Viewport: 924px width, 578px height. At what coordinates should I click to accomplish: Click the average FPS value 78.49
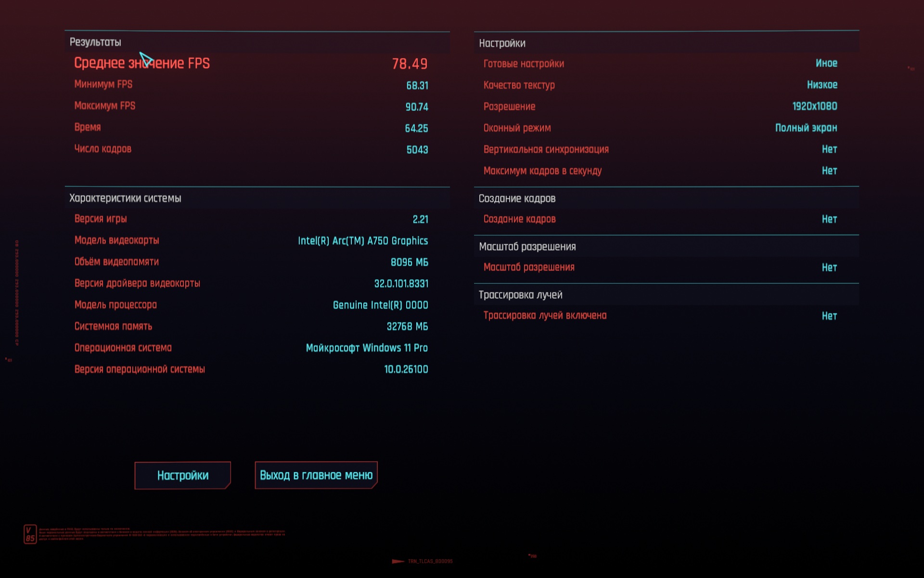pyautogui.click(x=410, y=64)
